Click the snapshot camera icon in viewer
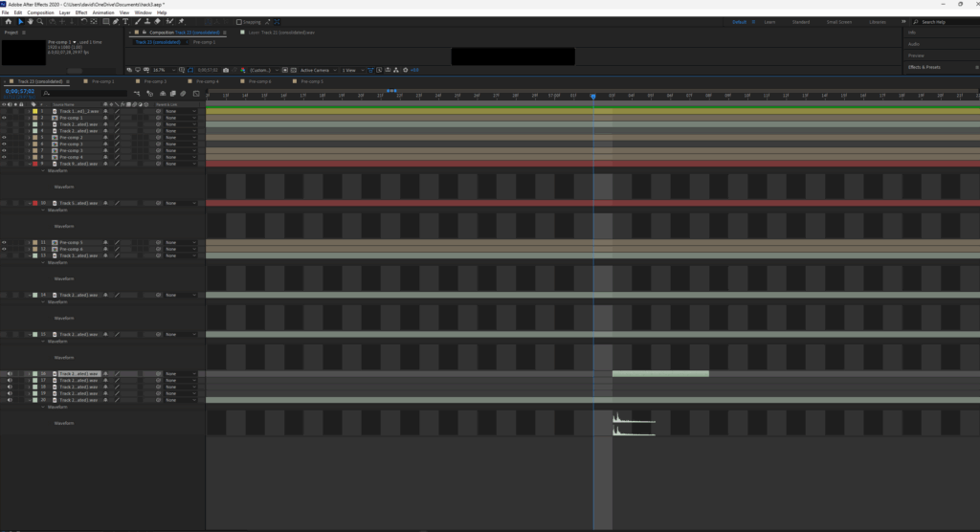980x532 pixels. point(226,70)
